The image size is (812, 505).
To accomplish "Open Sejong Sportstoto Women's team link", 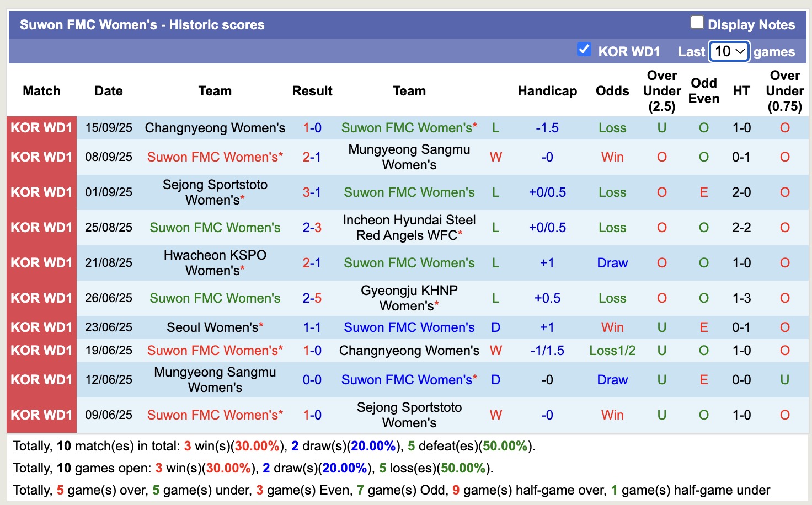I will tap(215, 192).
